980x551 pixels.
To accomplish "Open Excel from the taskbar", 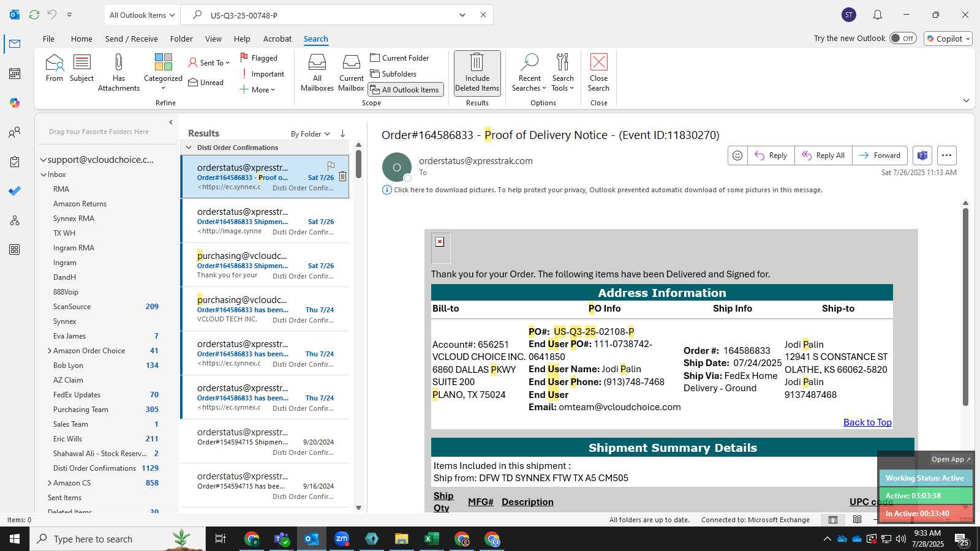I will click(x=432, y=539).
